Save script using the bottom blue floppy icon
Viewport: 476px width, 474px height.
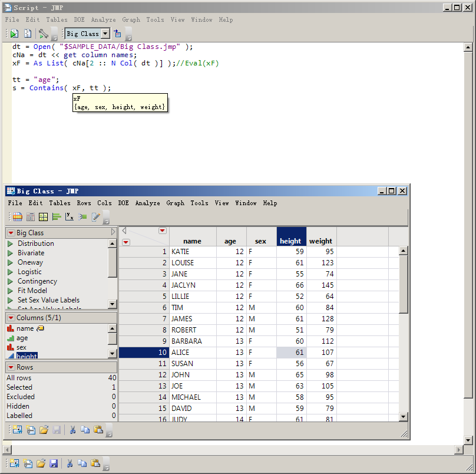pos(54,463)
